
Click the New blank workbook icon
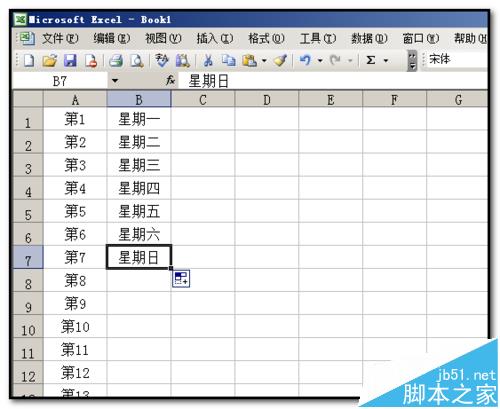[29, 61]
